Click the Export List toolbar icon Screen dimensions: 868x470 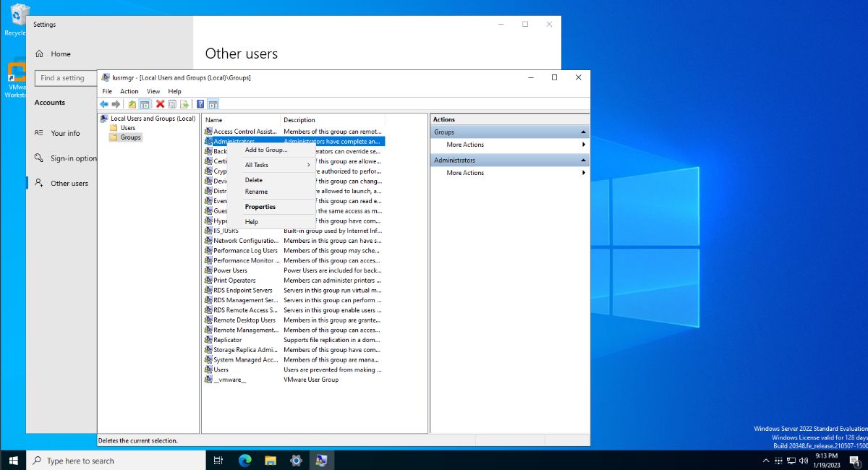(186, 105)
